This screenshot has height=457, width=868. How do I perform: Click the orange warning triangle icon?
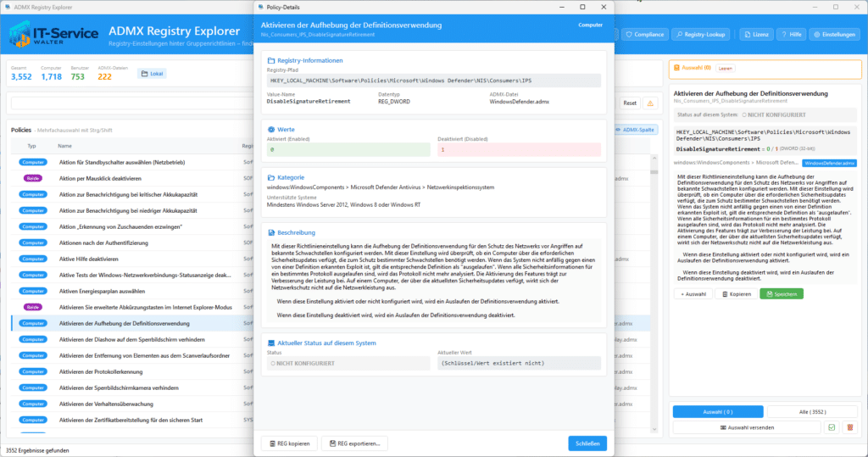tap(650, 103)
